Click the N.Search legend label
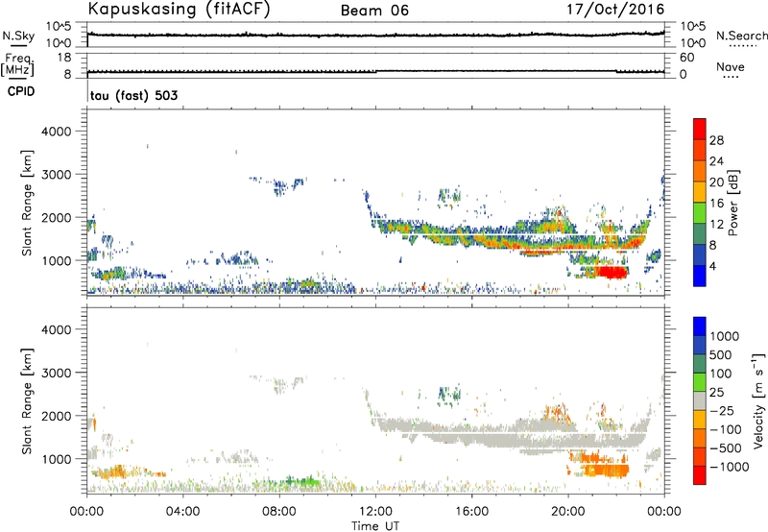 [742, 36]
